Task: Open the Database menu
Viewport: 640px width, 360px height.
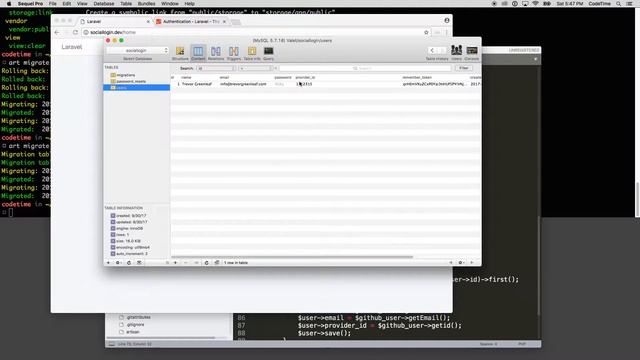Action: coord(104,4)
